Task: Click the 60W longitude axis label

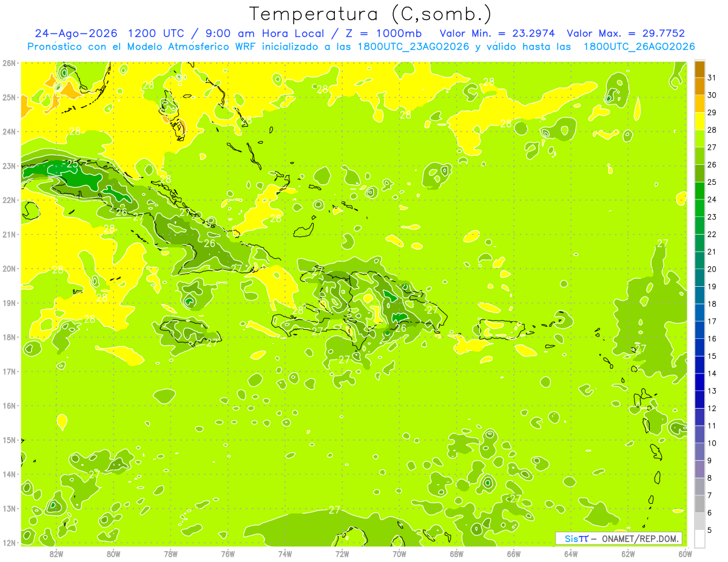Action: tap(686, 554)
